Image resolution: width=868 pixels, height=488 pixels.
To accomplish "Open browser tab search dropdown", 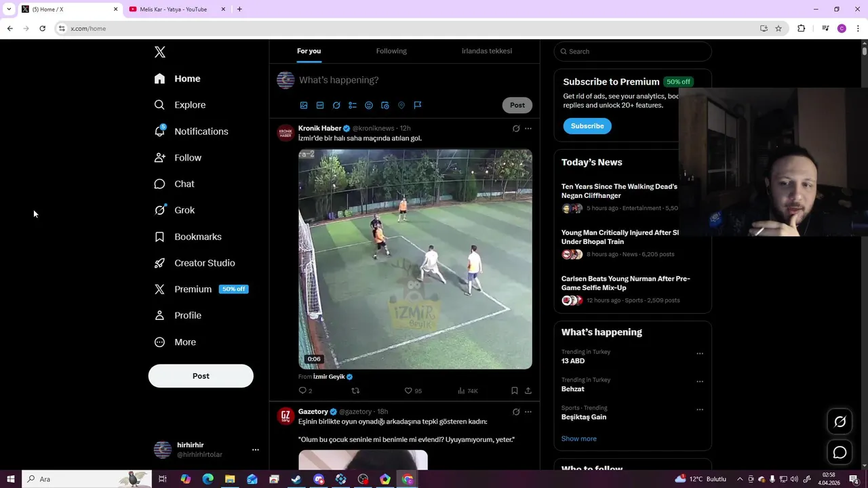I will [x=9, y=9].
